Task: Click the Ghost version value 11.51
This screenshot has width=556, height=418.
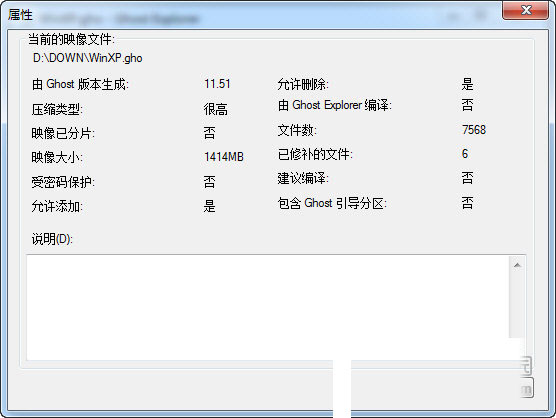Action: point(217,84)
